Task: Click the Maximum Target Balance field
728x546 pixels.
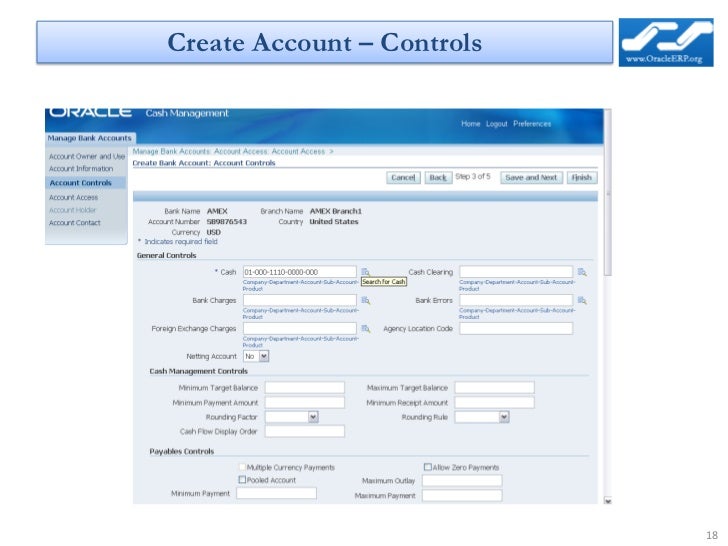Action: (x=494, y=388)
